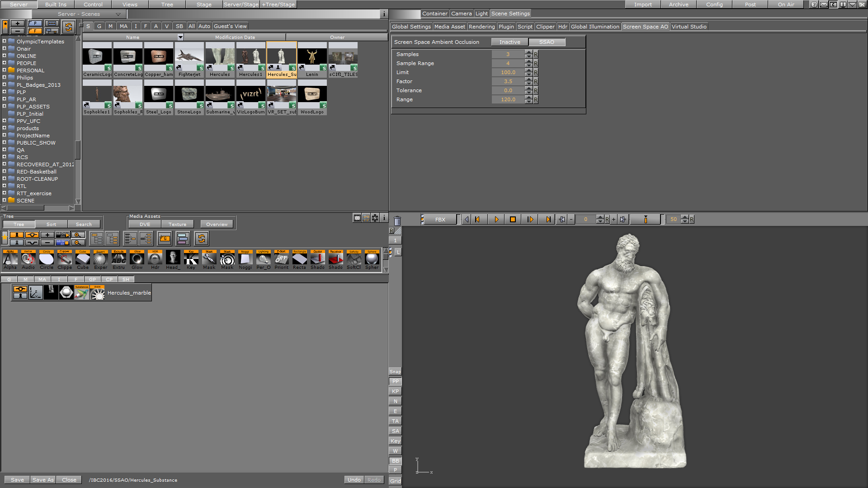Click the On Air button
The image size is (868, 488).
tap(786, 5)
